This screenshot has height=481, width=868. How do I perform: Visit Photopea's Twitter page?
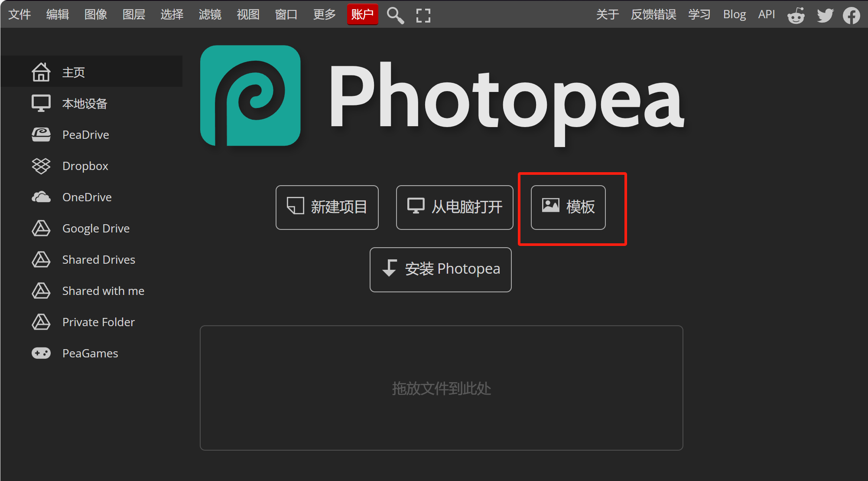[x=825, y=14]
